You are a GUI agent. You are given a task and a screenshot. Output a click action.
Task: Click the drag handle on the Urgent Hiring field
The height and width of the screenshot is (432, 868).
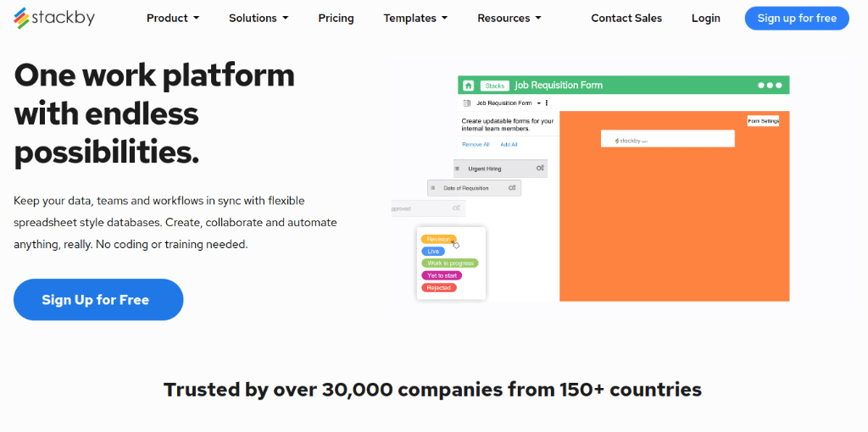(x=457, y=169)
